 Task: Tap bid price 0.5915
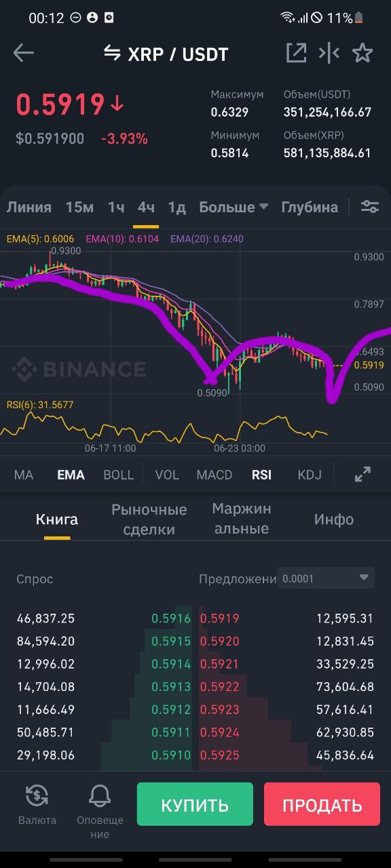coord(171,641)
